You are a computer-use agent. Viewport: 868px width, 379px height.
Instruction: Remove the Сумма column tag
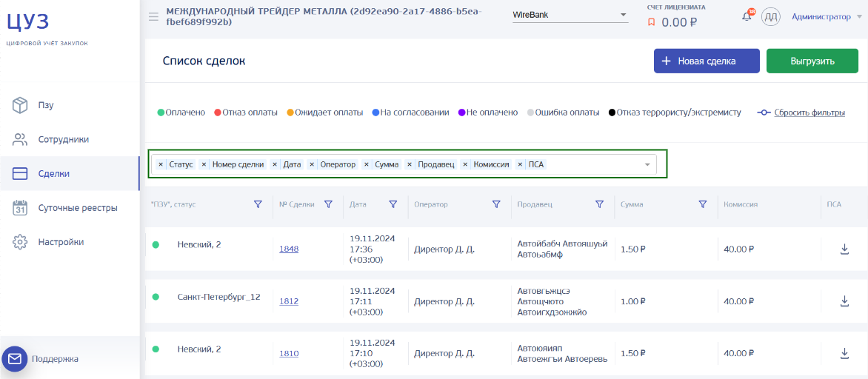click(x=366, y=164)
